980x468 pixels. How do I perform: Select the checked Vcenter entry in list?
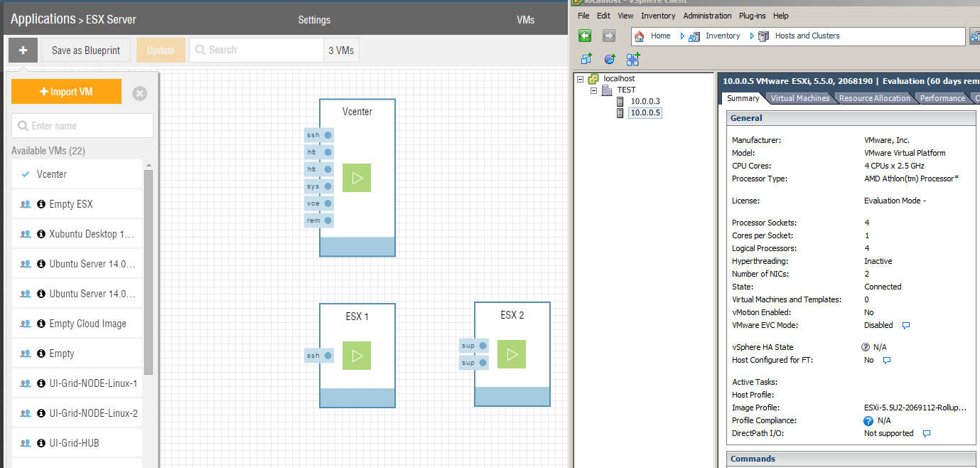point(77,174)
